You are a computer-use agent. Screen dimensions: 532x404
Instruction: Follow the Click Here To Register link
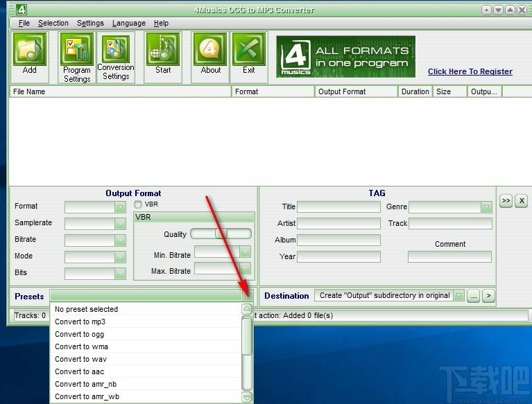point(470,71)
